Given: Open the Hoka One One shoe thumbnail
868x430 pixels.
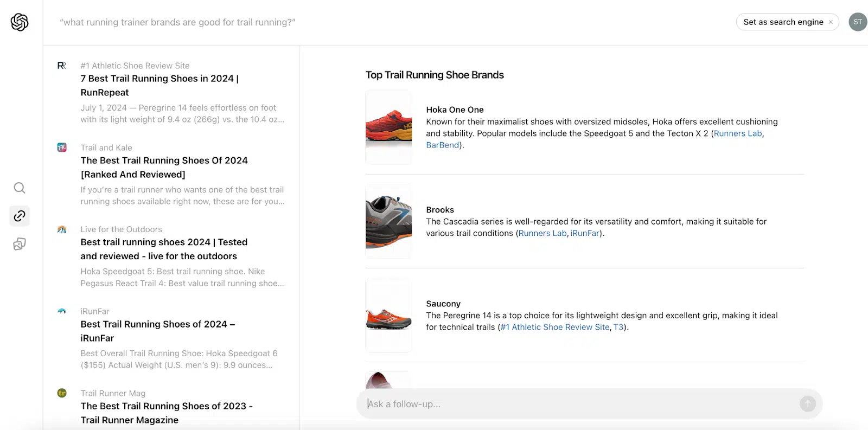Looking at the screenshot, I should pyautogui.click(x=389, y=127).
